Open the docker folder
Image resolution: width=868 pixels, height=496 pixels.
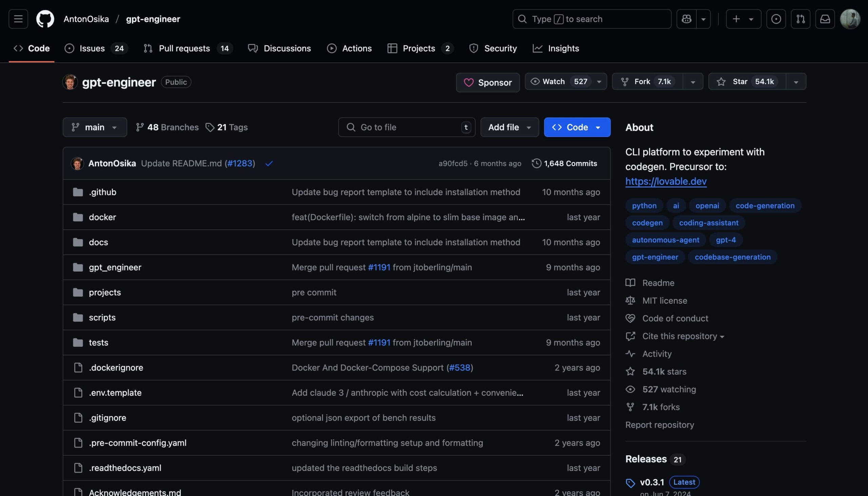coord(102,217)
